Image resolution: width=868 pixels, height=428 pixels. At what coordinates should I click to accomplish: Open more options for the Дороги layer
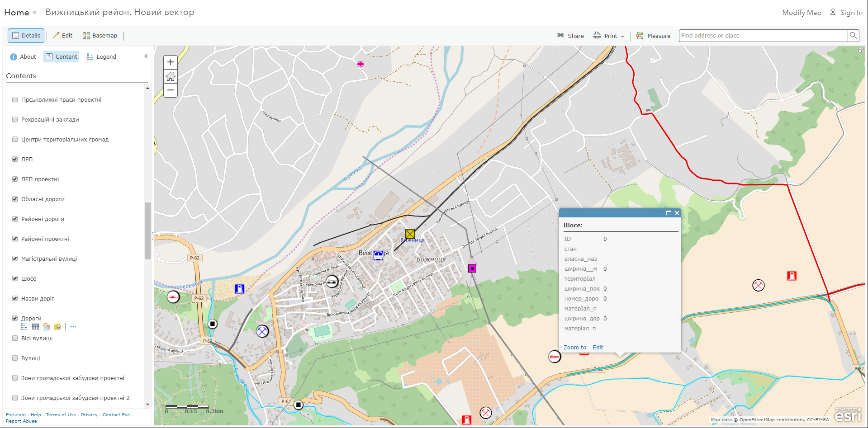(73, 327)
